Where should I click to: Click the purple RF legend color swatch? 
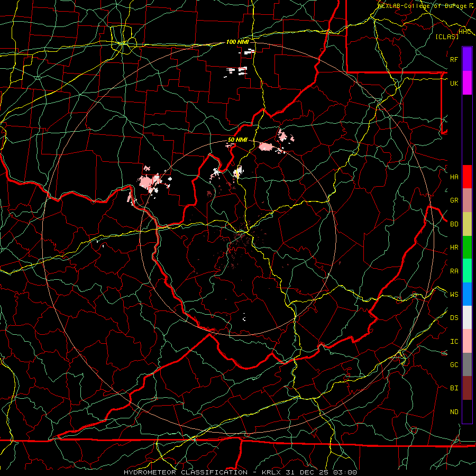(x=467, y=59)
